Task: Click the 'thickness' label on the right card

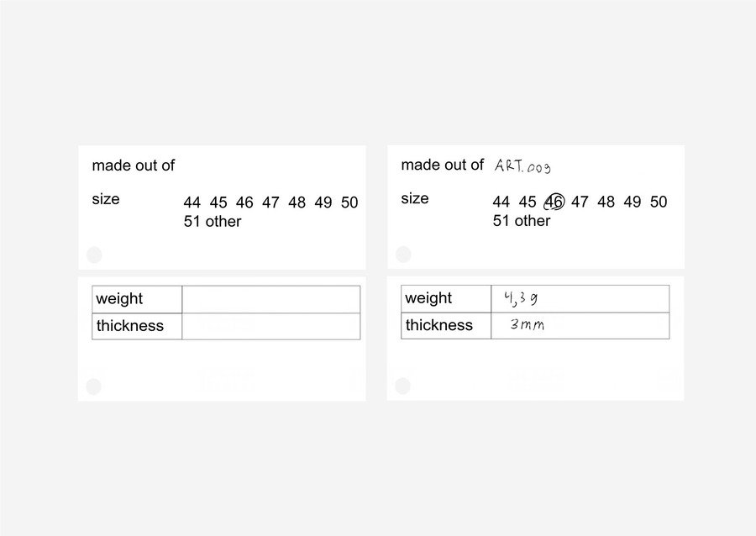Action: [x=439, y=325]
